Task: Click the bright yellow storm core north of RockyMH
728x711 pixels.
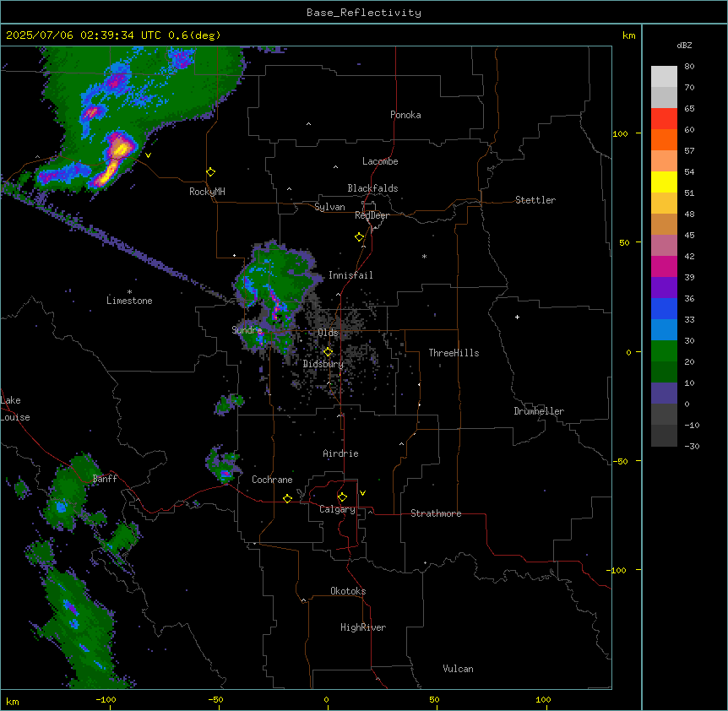Action: click(x=121, y=148)
